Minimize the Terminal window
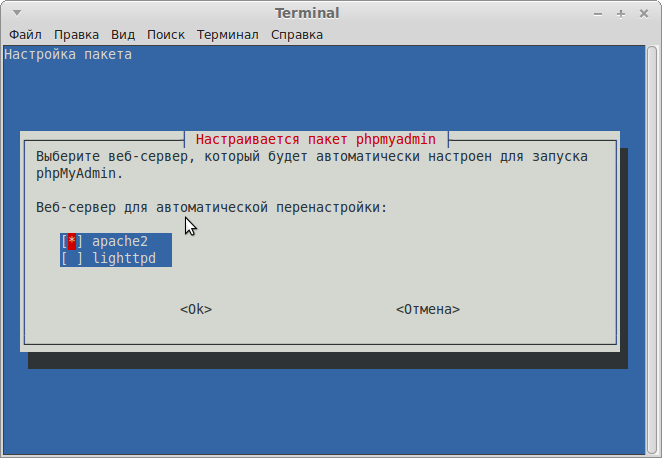This screenshot has height=458, width=662. [598, 14]
